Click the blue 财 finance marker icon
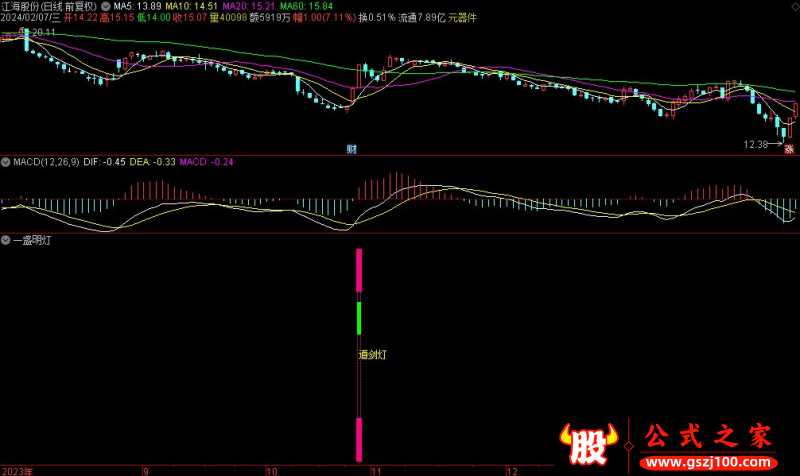This screenshot has width=800, height=476. [x=352, y=149]
